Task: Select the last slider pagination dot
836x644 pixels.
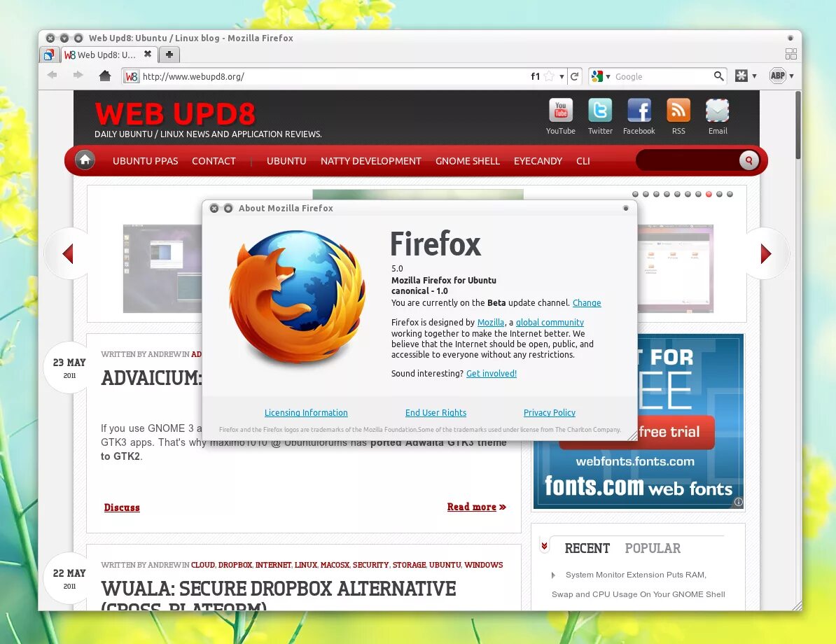Action: (730, 194)
